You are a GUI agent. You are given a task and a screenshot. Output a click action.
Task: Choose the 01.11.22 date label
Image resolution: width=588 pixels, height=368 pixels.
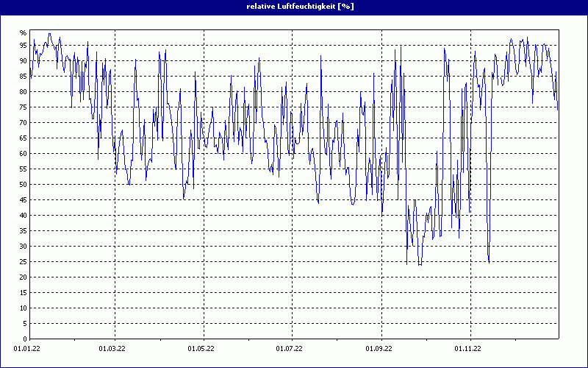(467, 348)
